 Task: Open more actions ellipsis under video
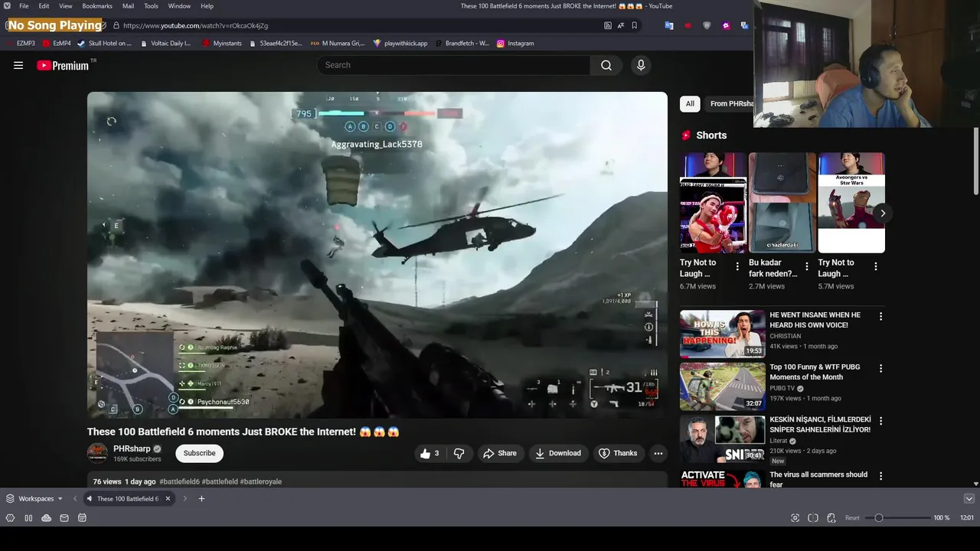click(658, 453)
